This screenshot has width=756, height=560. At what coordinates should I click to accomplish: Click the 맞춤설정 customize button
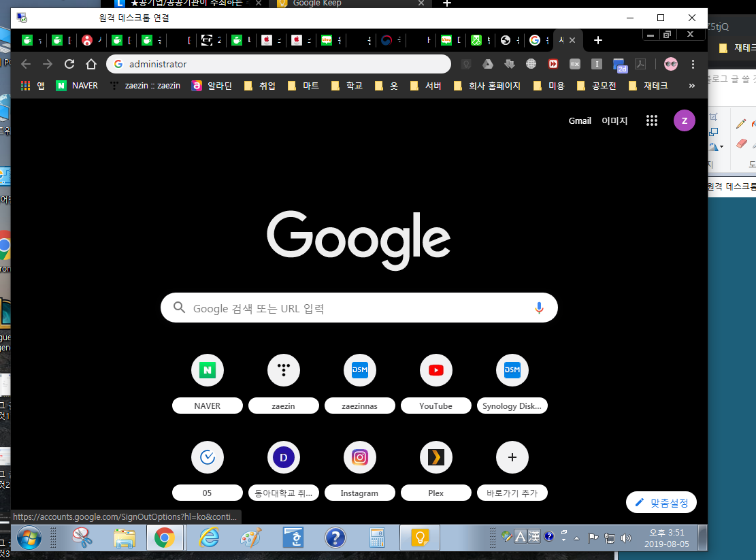click(661, 503)
